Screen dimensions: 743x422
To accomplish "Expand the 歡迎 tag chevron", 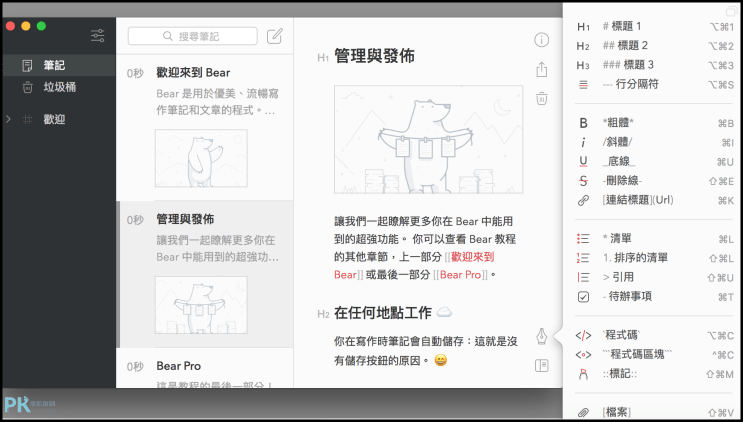I will pyautogui.click(x=8, y=119).
